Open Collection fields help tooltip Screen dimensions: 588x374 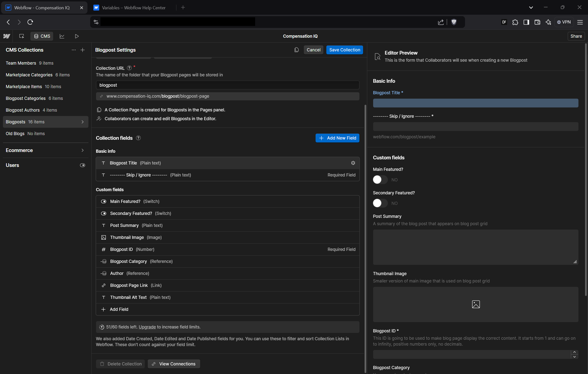138,138
